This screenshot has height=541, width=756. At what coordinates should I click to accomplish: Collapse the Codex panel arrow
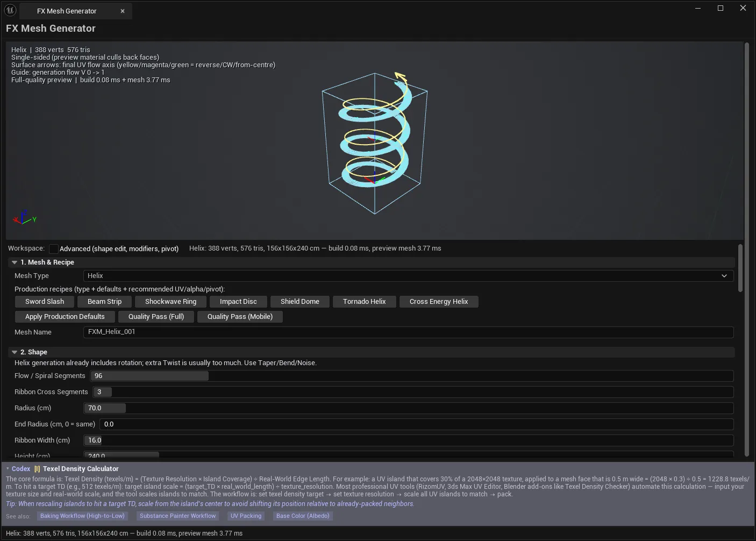[8, 468]
